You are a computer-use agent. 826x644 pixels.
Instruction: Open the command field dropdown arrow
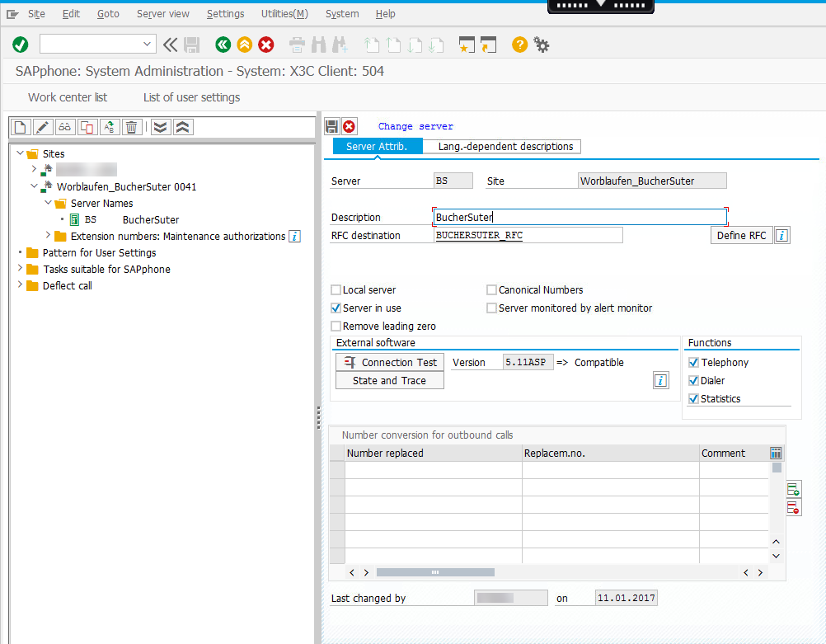pos(147,45)
